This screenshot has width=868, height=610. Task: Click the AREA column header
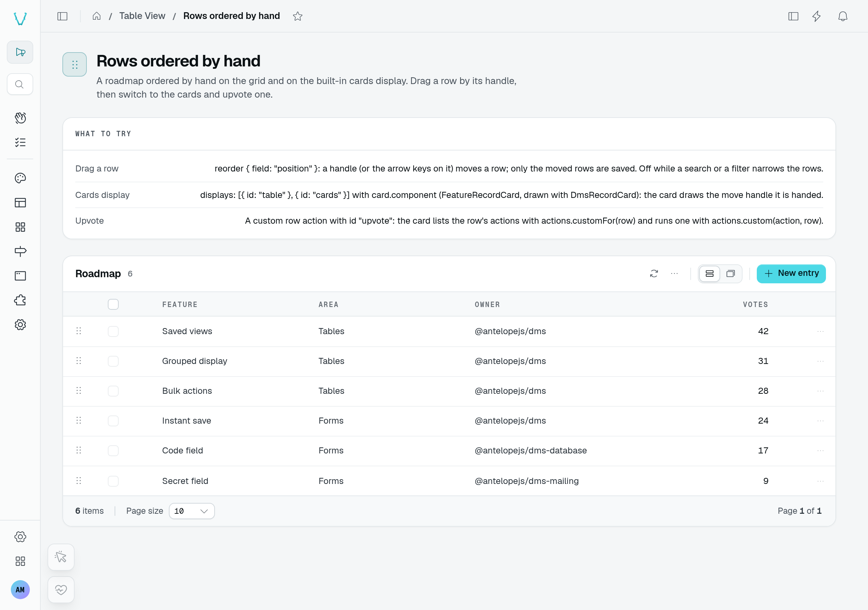coord(329,305)
